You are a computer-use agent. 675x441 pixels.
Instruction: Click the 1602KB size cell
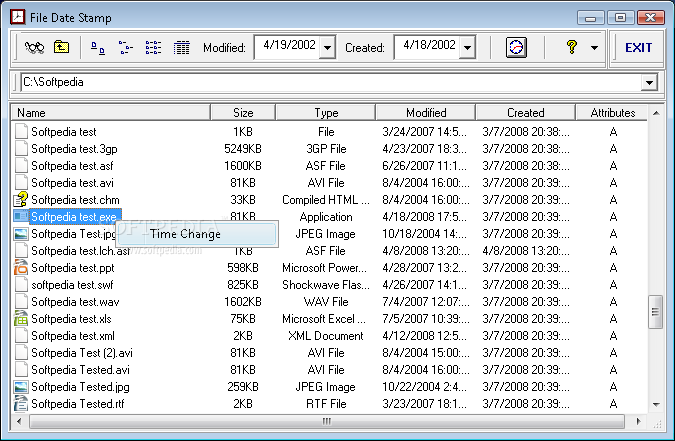(243, 302)
